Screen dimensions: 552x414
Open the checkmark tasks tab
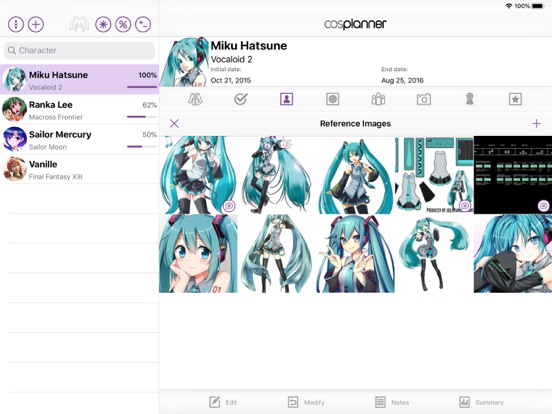click(241, 99)
